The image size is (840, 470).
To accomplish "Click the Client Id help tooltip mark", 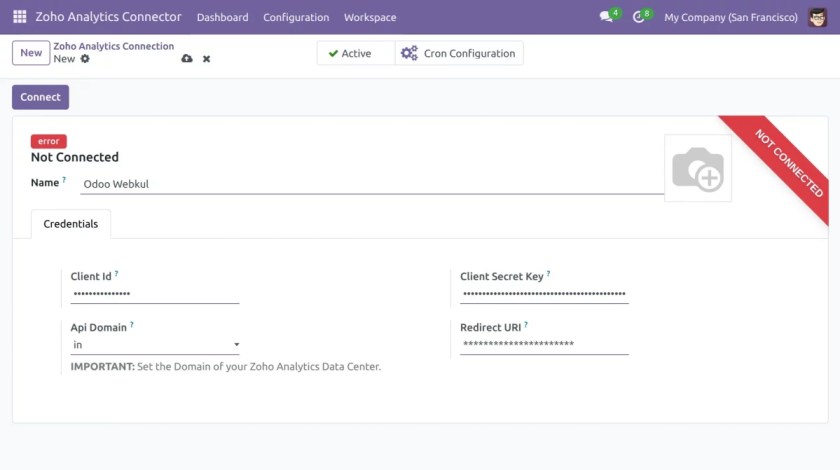I will [x=116, y=273].
